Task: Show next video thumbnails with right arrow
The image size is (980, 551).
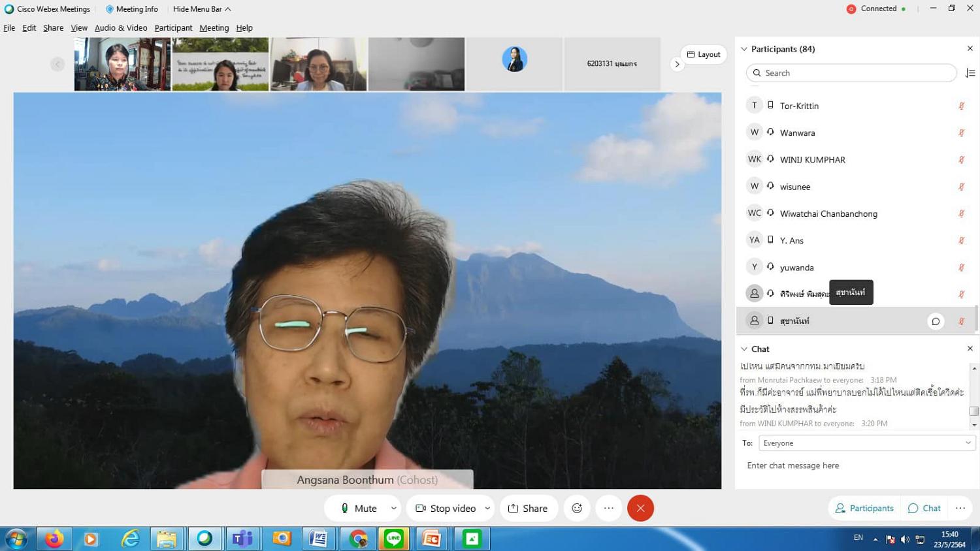Action: click(677, 64)
